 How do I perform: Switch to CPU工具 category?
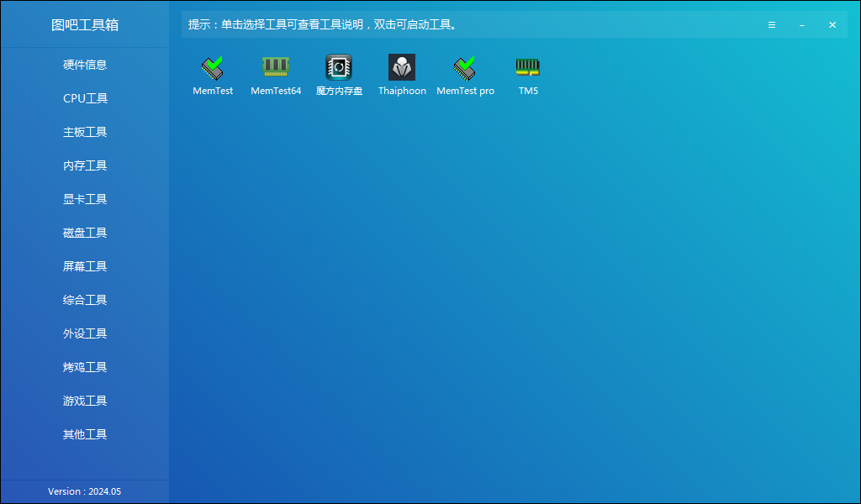coord(85,98)
